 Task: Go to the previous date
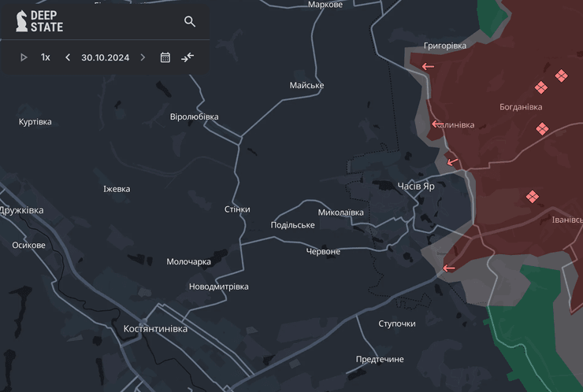[68, 57]
